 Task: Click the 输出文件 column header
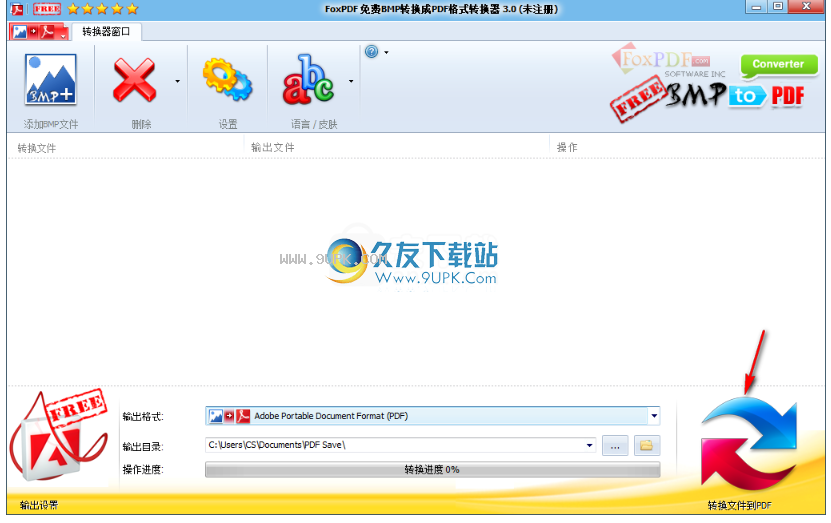click(x=272, y=147)
